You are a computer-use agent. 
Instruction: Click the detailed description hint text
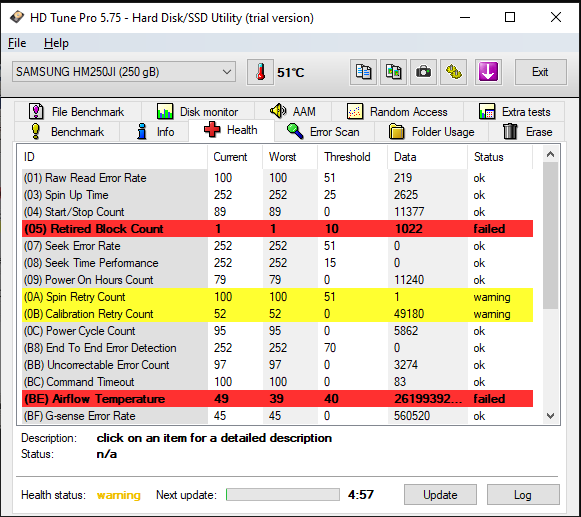coord(214,438)
